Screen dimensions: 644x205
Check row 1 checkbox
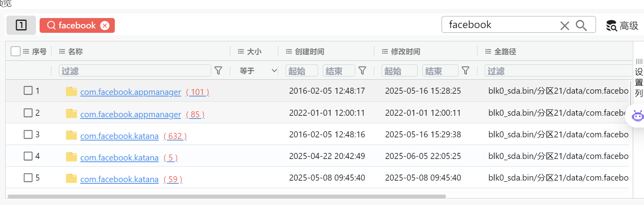[x=28, y=90]
